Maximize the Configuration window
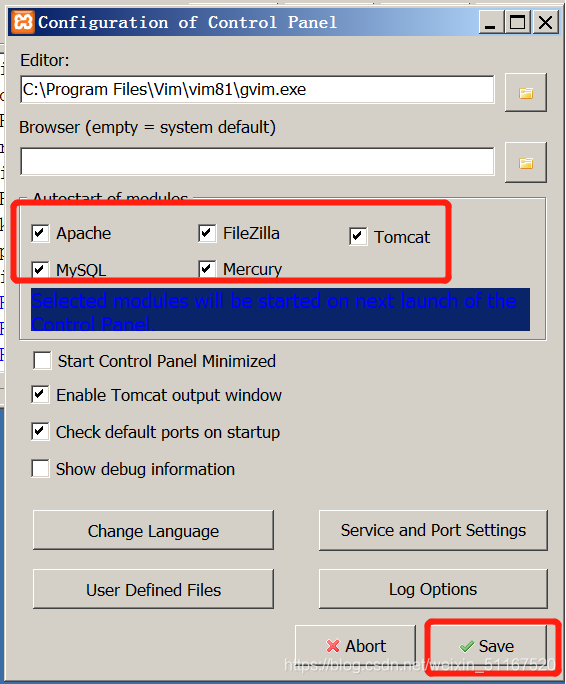 tap(518, 22)
